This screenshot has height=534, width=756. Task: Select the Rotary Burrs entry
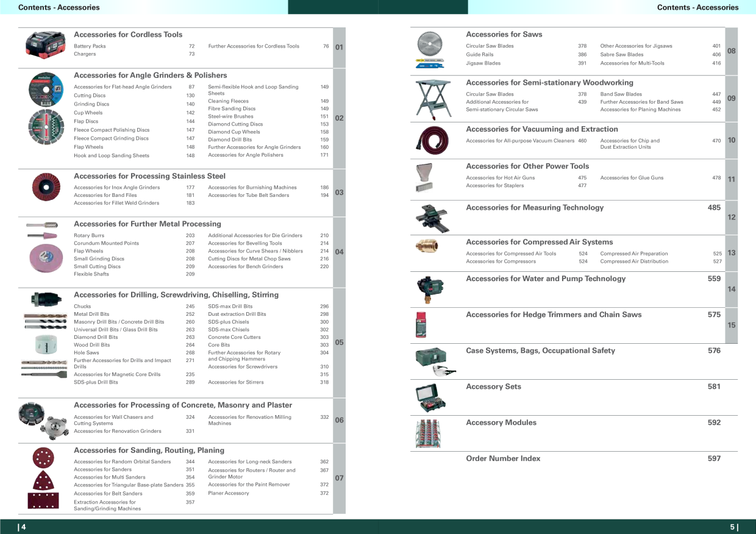[x=89, y=235]
